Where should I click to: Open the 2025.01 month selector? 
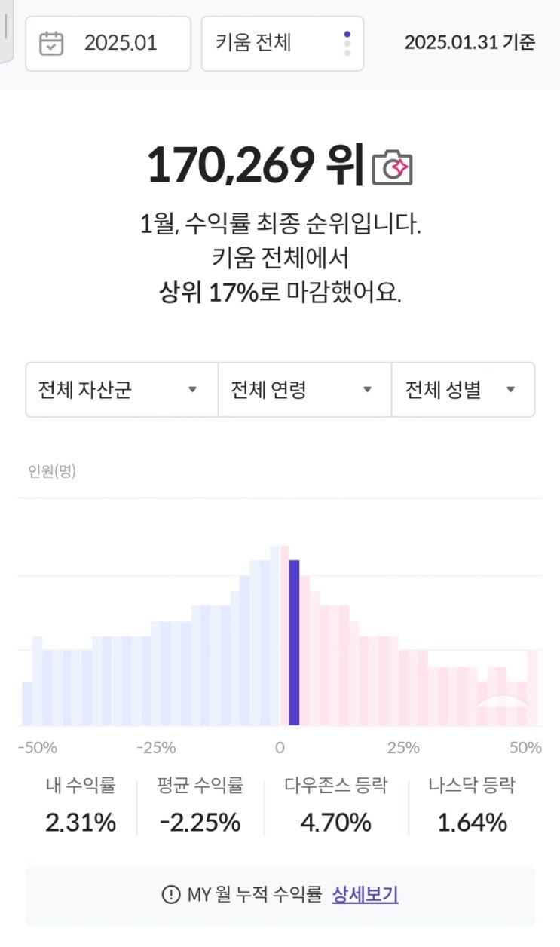pos(109,44)
